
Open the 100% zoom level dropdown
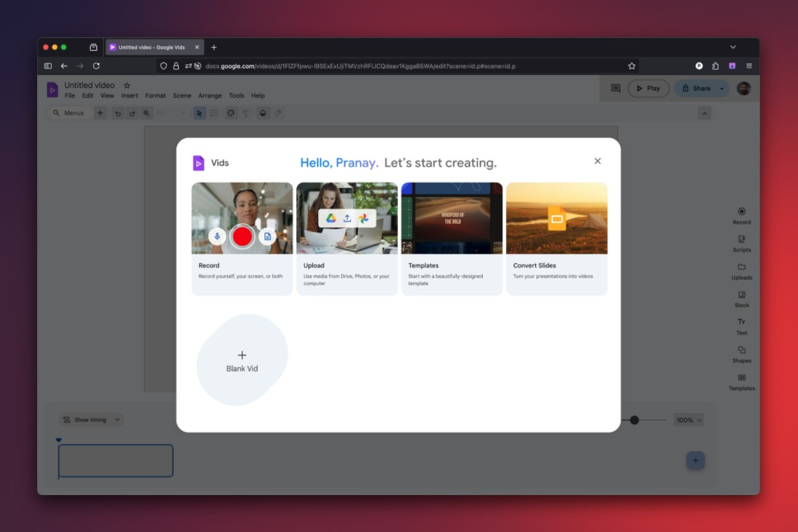tap(688, 420)
